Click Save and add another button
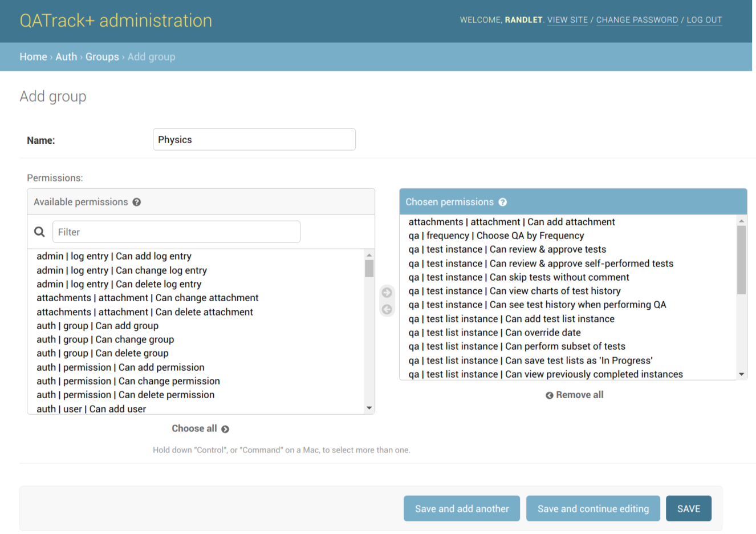The height and width of the screenshot is (534, 756). [462, 508]
